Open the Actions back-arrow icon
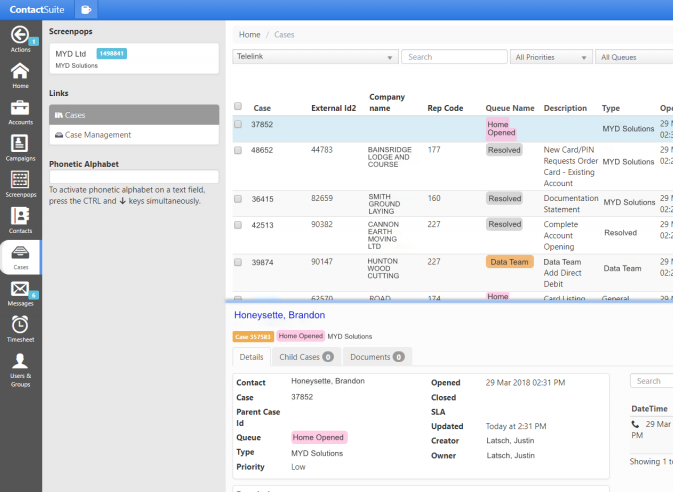673x492 pixels. (x=20, y=35)
